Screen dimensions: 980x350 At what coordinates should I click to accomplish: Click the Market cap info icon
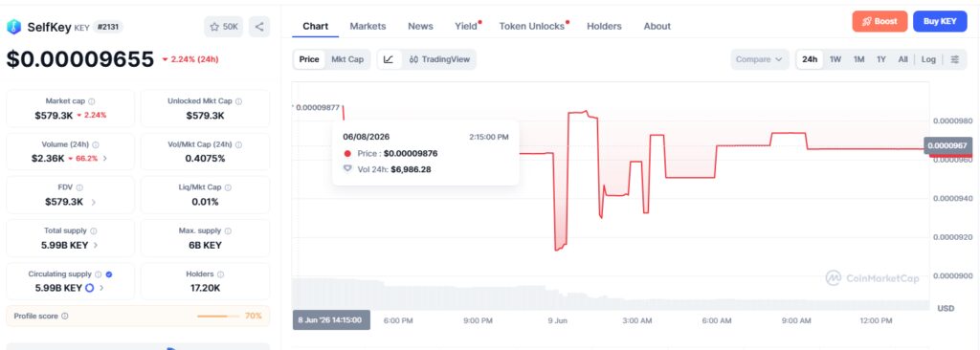[92, 101]
